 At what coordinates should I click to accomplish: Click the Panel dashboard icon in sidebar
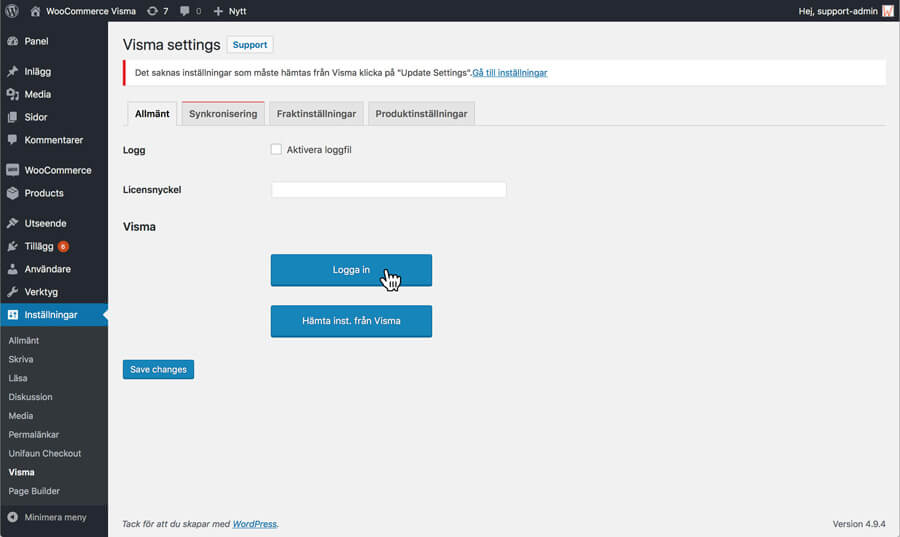[x=13, y=42]
